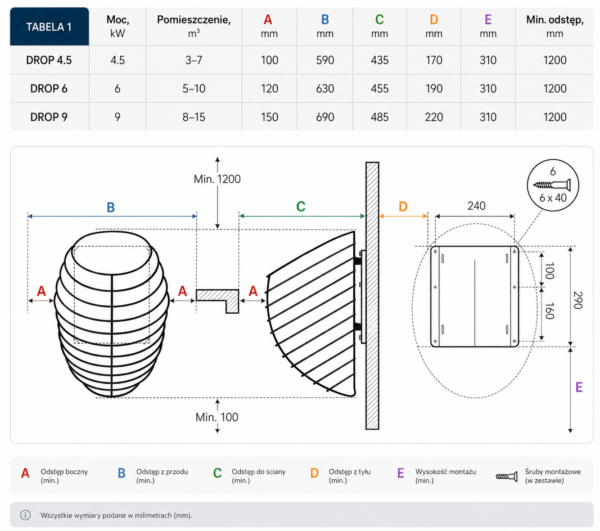The width and height of the screenshot is (600, 531).
Task: Click the 290 height dimension beside the bracket
Action: coord(578,300)
